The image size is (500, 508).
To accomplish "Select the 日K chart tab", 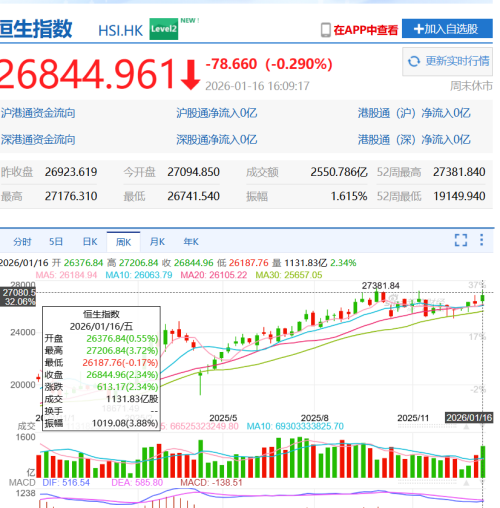I will [90, 242].
